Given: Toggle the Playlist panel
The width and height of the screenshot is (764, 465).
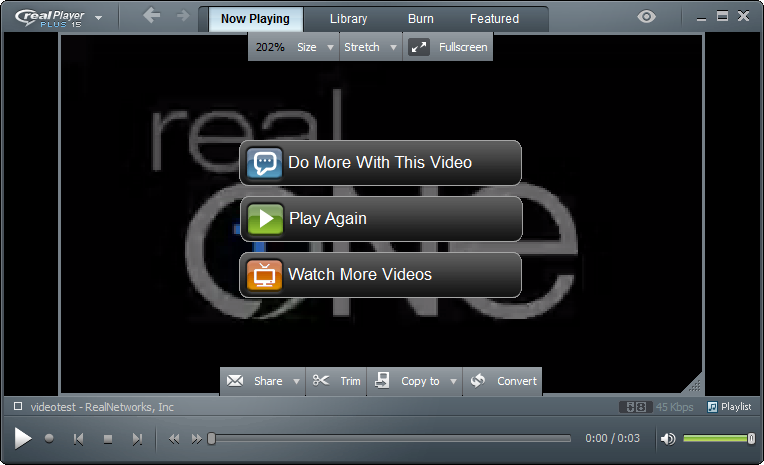Looking at the screenshot, I should [729, 407].
